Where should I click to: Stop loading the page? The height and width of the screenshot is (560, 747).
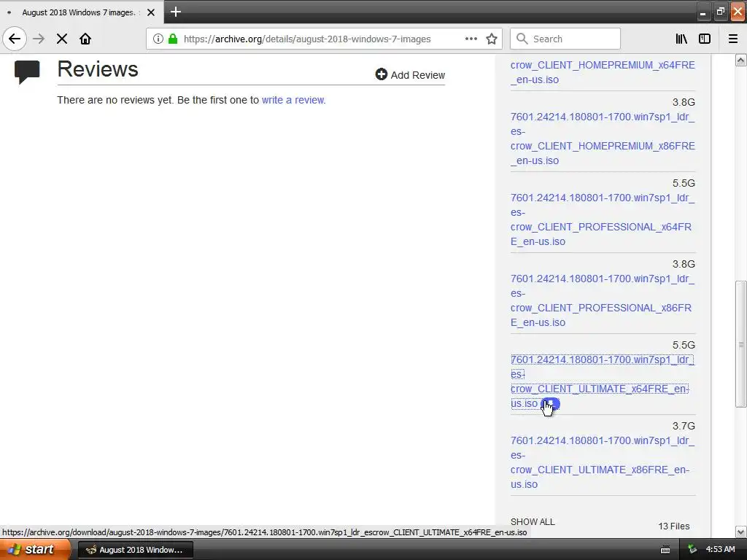point(62,39)
